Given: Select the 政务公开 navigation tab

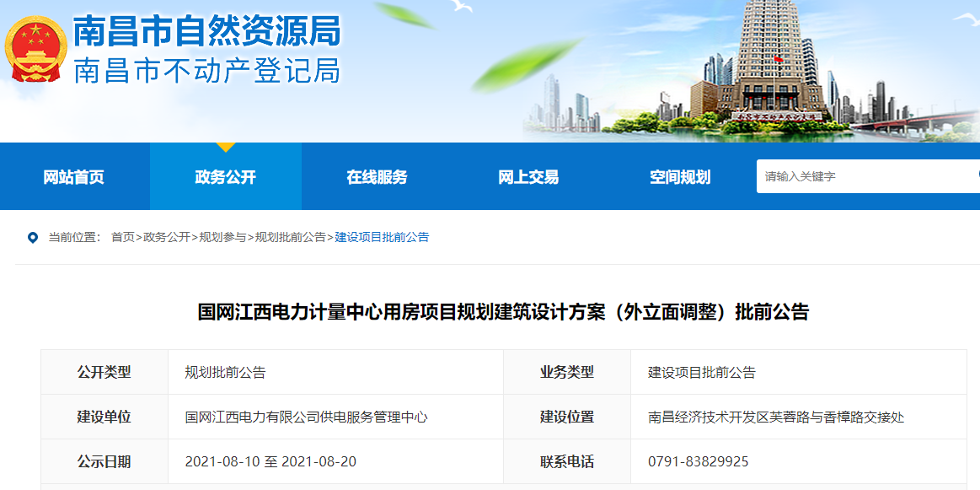Looking at the screenshot, I should (225, 177).
